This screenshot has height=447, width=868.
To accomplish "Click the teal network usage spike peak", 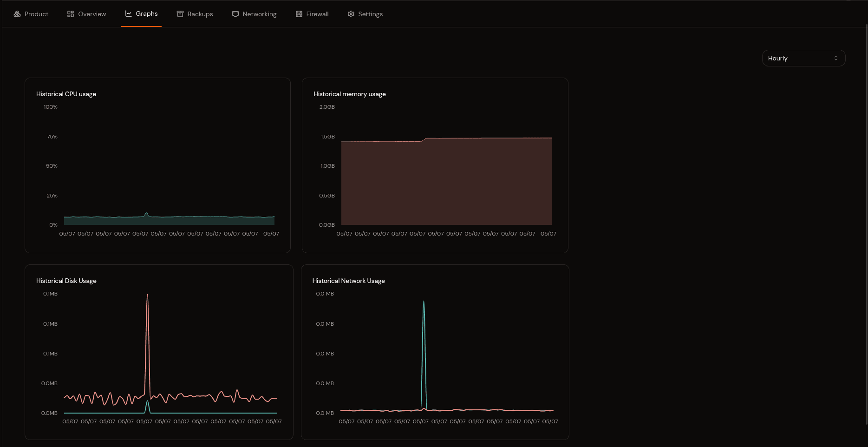I will [424, 302].
